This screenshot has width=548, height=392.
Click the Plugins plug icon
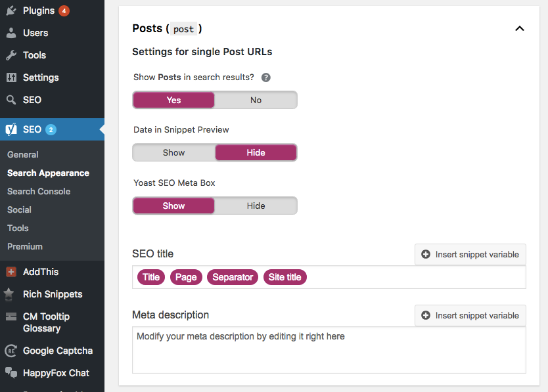tap(11, 11)
